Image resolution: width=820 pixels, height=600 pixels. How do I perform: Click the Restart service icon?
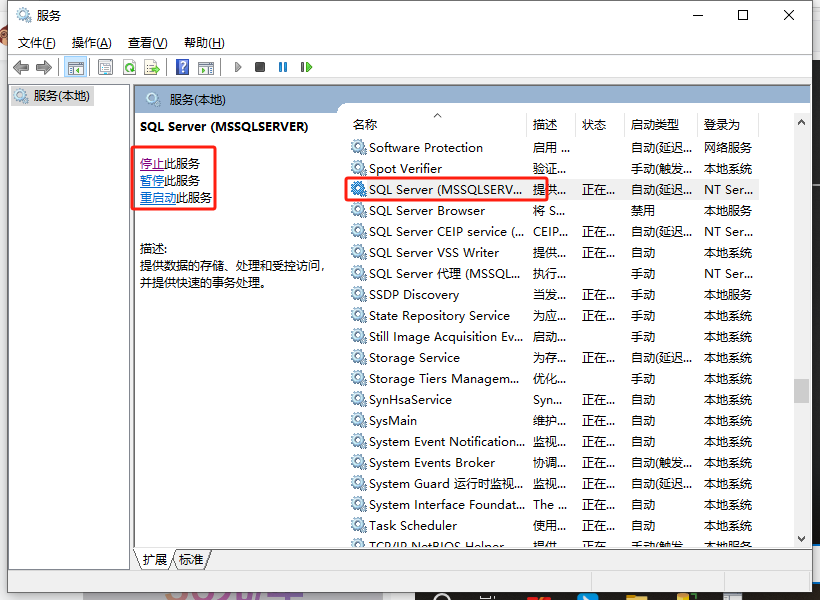(x=306, y=67)
